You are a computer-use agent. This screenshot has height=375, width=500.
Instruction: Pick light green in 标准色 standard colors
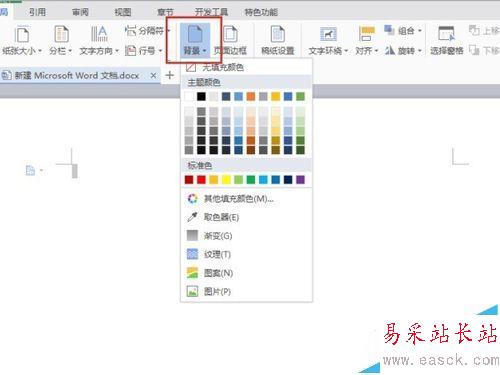click(x=238, y=180)
